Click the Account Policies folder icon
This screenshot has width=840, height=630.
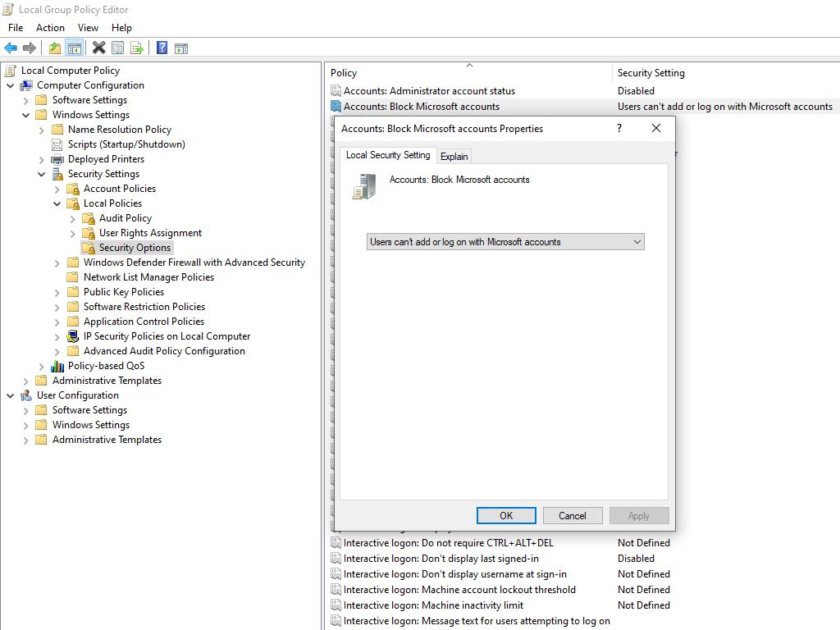point(73,189)
